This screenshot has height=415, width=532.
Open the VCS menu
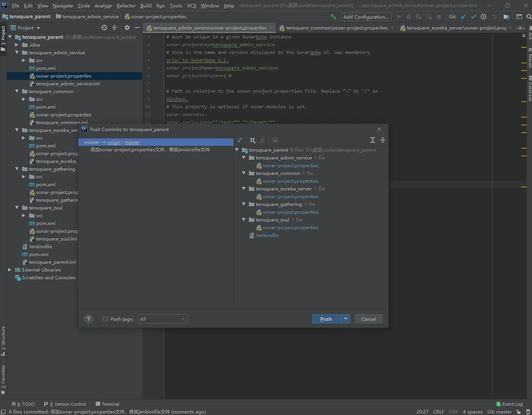[192, 5]
